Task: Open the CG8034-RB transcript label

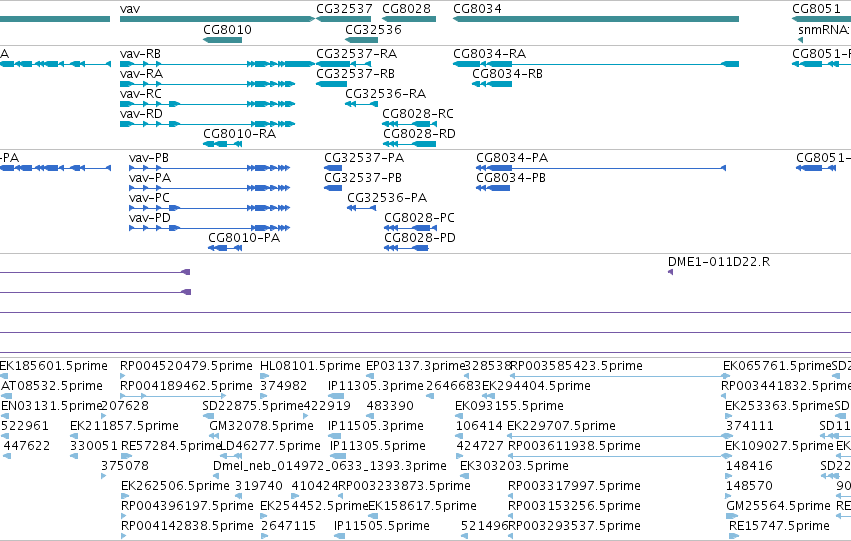Action: point(507,74)
